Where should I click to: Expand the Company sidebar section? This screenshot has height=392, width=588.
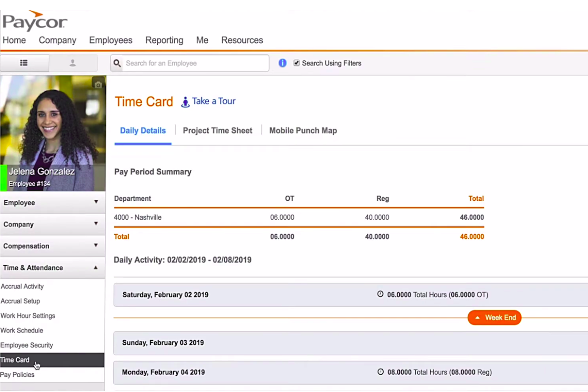pos(53,224)
